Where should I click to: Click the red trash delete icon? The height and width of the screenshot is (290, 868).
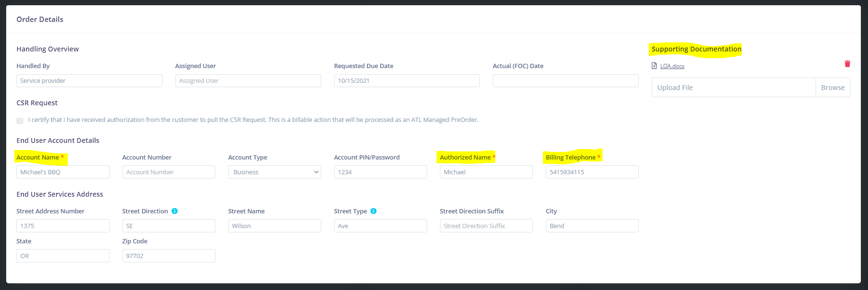click(847, 64)
